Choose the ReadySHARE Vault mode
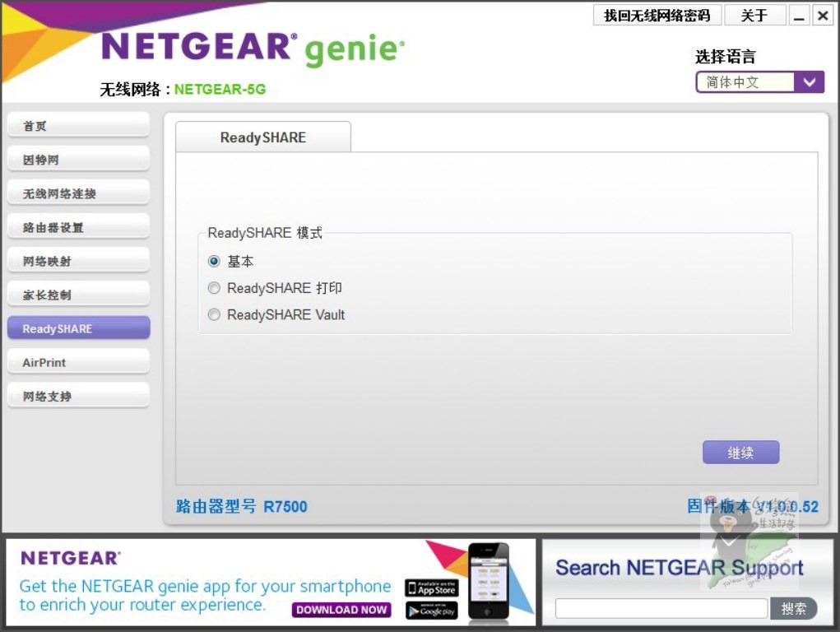 (x=214, y=314)
